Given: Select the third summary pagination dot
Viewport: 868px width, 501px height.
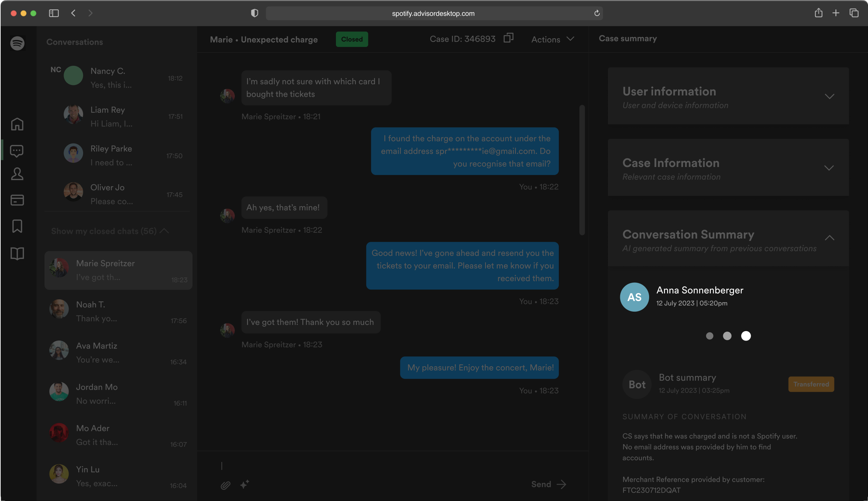Looking at the screenshot, I should pyautogui.click(x=746, y=336).
